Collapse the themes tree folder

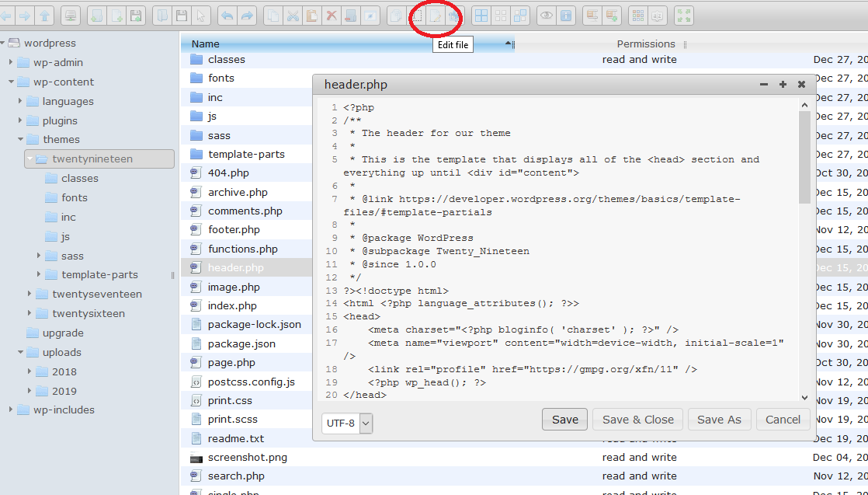(x=20, y=140)
